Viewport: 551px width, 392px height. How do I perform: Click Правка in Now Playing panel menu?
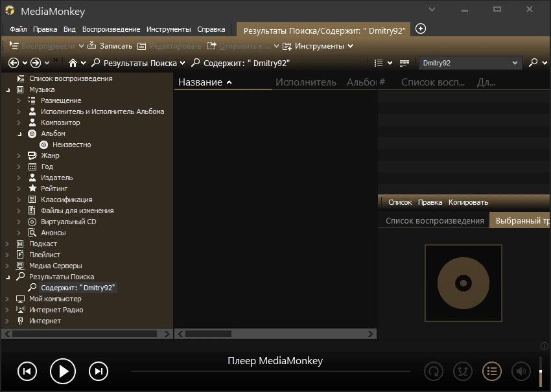click(430, 202)
